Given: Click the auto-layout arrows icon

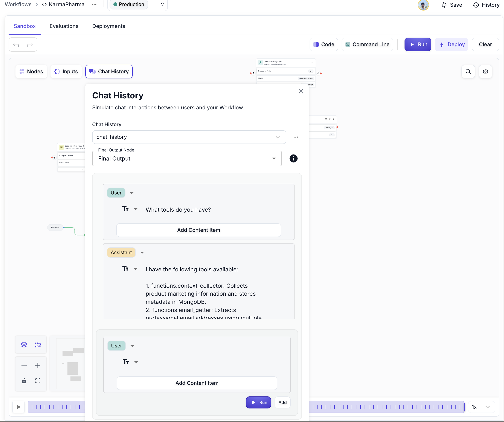Looking at the screenshot, I should coord(38,344).
